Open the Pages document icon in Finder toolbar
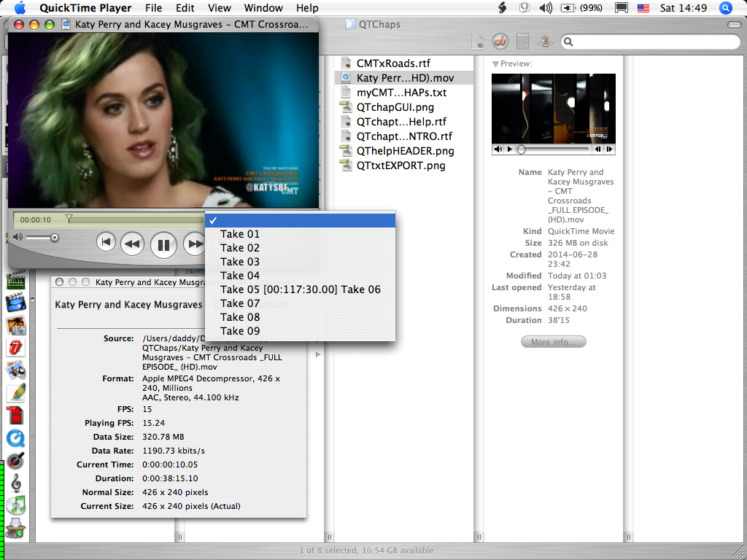 click(478, 42)
